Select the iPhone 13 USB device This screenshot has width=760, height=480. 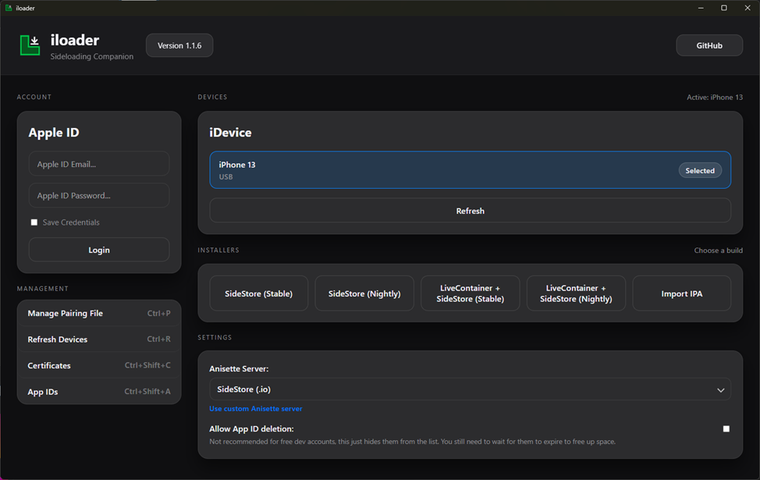pos(470,170)
